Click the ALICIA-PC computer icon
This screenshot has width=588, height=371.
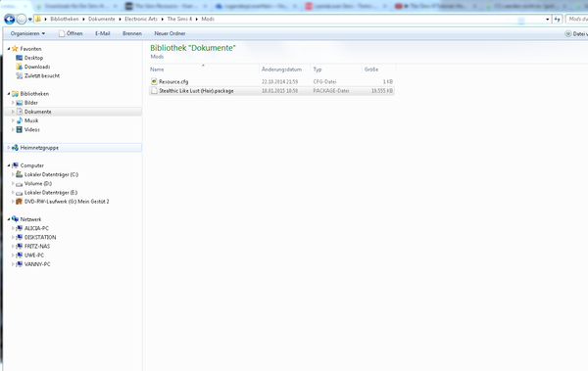[x=20, y=228]
